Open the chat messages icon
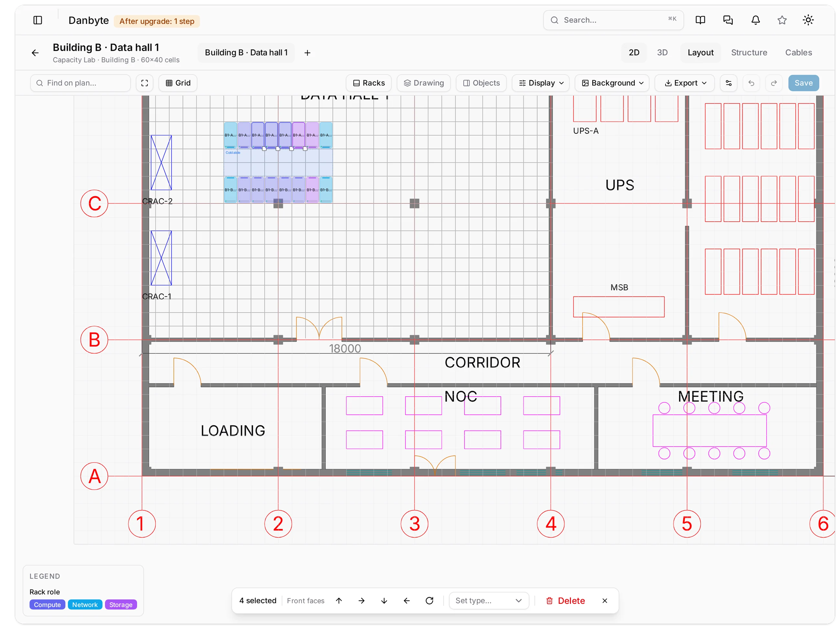The width and height of the screenshot is (840, 629). (728, 20)
